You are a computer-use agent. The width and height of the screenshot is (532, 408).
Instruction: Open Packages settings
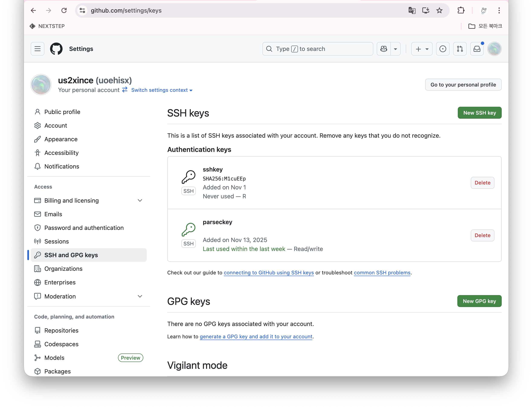(89, 371)
